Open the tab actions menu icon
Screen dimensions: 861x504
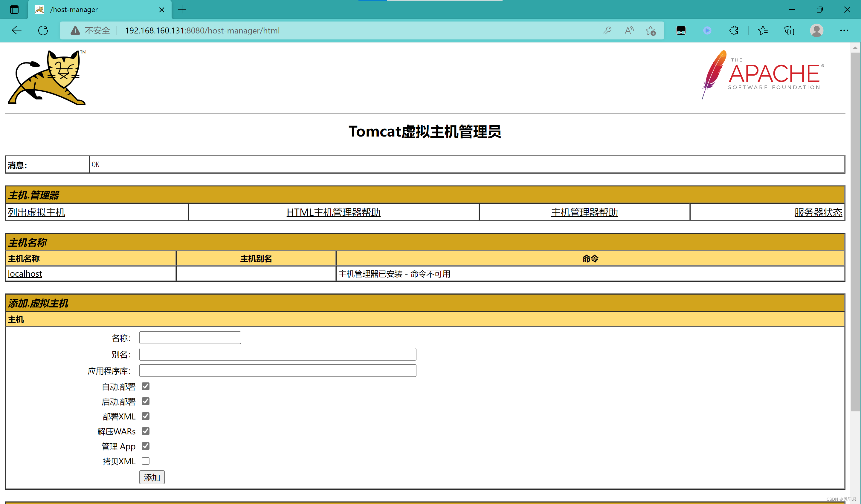(14, 10)
